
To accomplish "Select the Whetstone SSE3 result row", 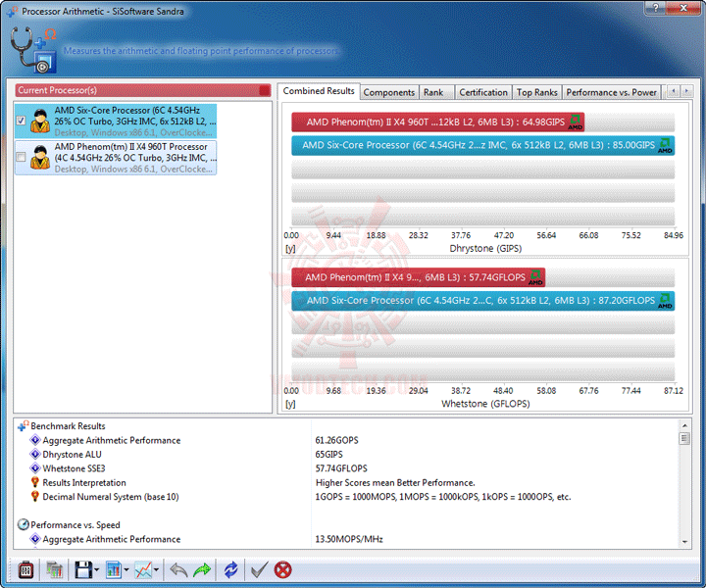I will [347, 467].
